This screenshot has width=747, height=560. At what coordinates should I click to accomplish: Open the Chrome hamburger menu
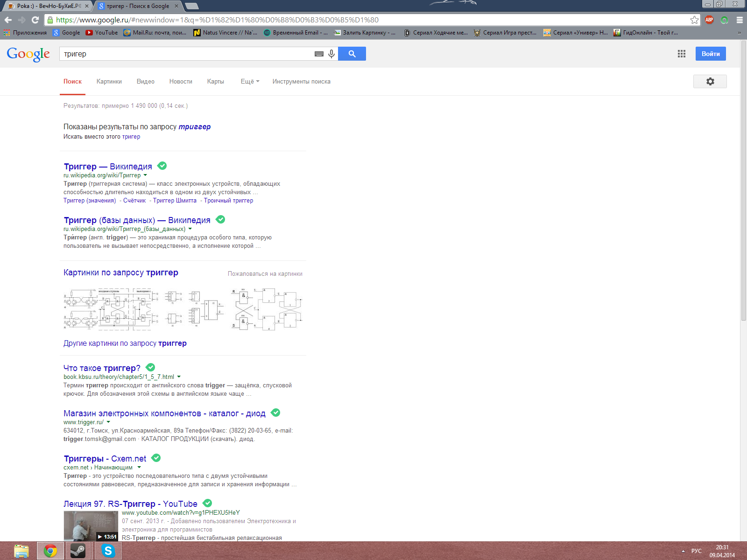click(740, 20)
